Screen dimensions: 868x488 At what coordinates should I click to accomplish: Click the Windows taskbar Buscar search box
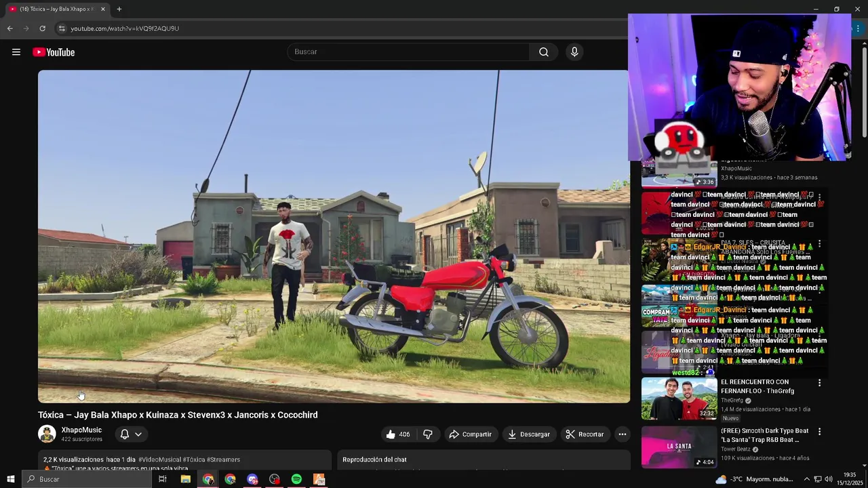pyautogui.click(x=86, y=479)
